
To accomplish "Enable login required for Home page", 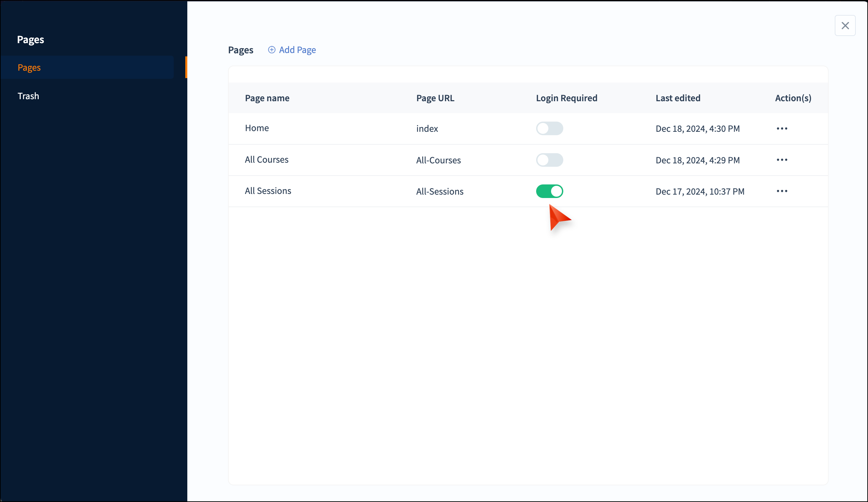I will [x=549, y=129].
